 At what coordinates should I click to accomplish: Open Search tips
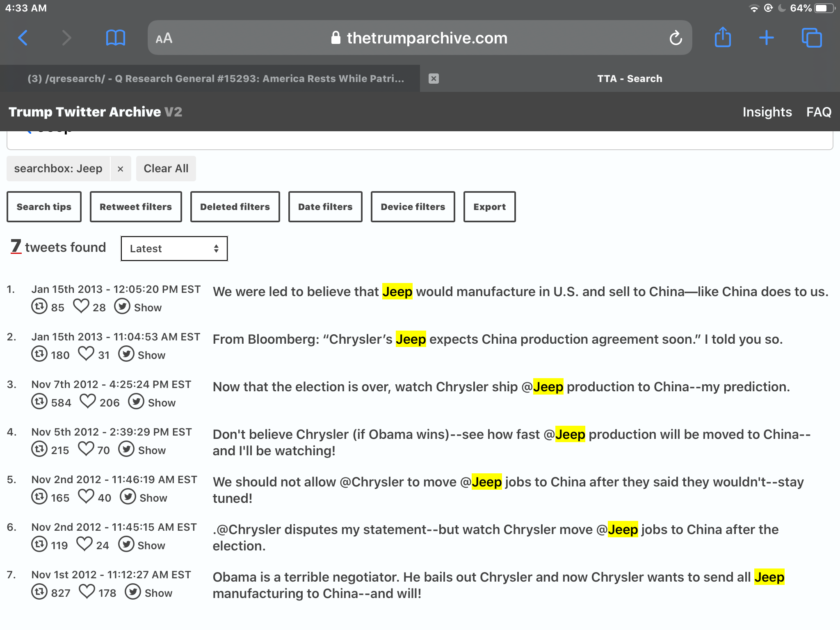pos(44,207)
